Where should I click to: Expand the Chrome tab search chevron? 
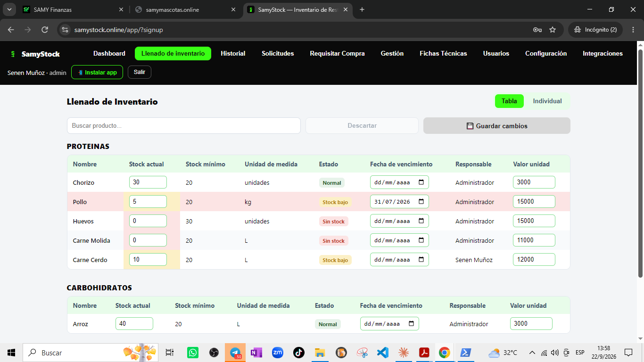[x=9, y=9]
